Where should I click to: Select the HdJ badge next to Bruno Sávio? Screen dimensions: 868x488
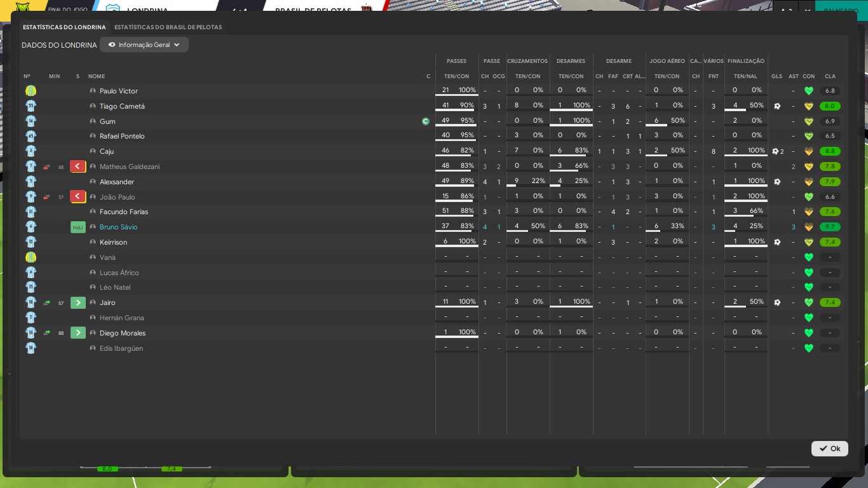[x=78, y=227]
